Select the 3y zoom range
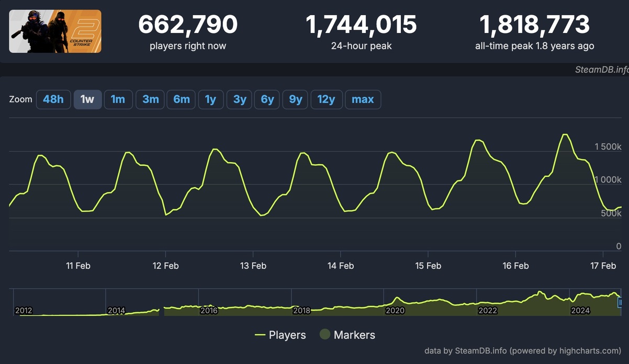The width and height of the screenshot is (629, 364). 239,99
